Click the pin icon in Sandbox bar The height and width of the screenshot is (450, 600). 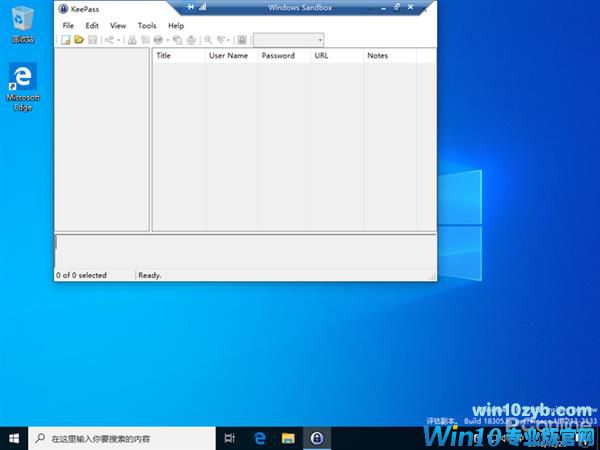(x=190, y=7)
